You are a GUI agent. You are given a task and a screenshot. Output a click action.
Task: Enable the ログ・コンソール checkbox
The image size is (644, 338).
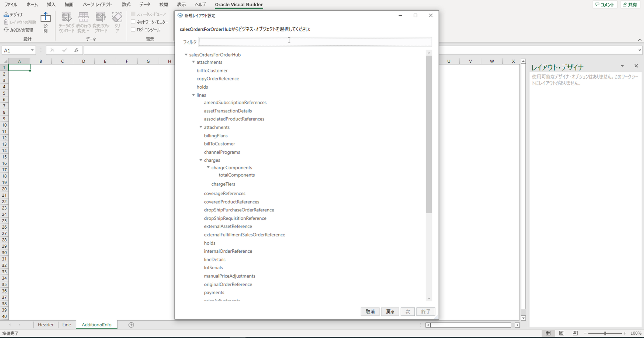pos(133,30)
